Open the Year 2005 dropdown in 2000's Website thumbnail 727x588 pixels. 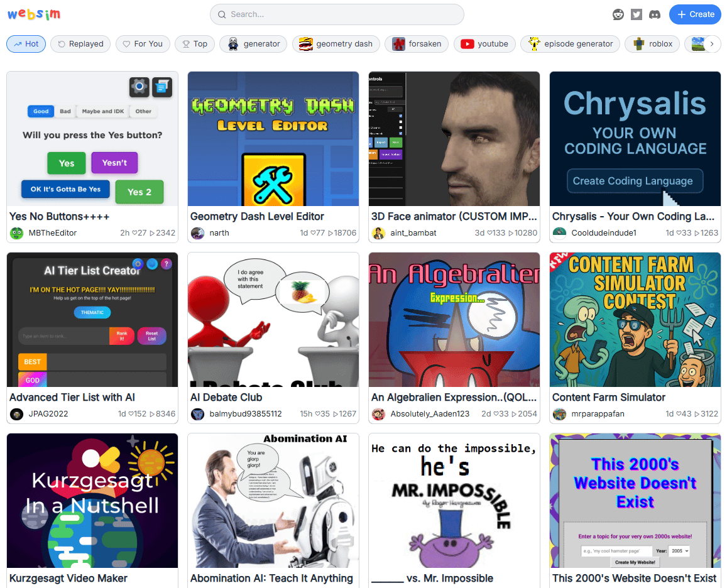(680, 551)
